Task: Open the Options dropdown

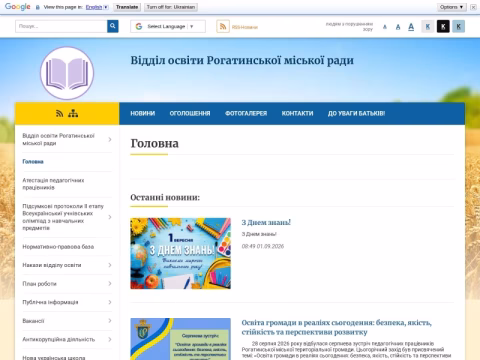Action: pyautogui.click(x=452, y=7)
